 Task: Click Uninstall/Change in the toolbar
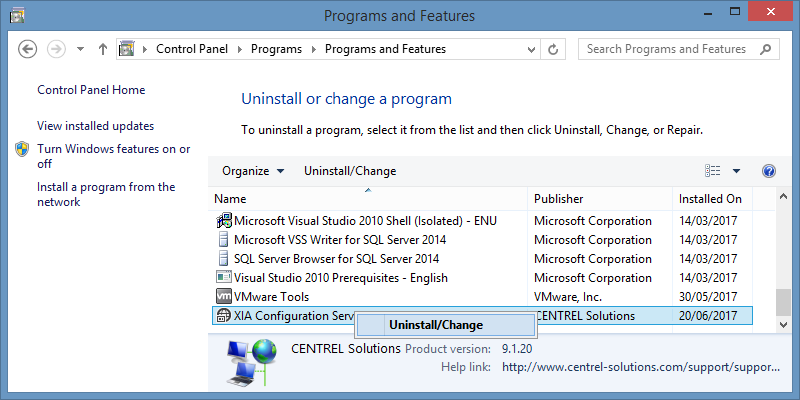tap(350, 171)
